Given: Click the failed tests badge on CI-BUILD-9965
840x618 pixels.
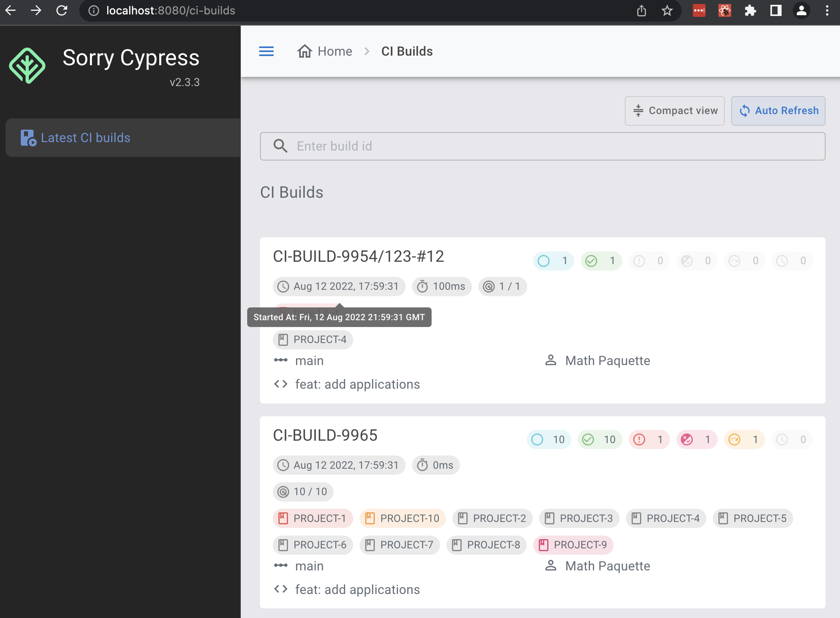Looking at the screenshot, I should pos(649,439).
